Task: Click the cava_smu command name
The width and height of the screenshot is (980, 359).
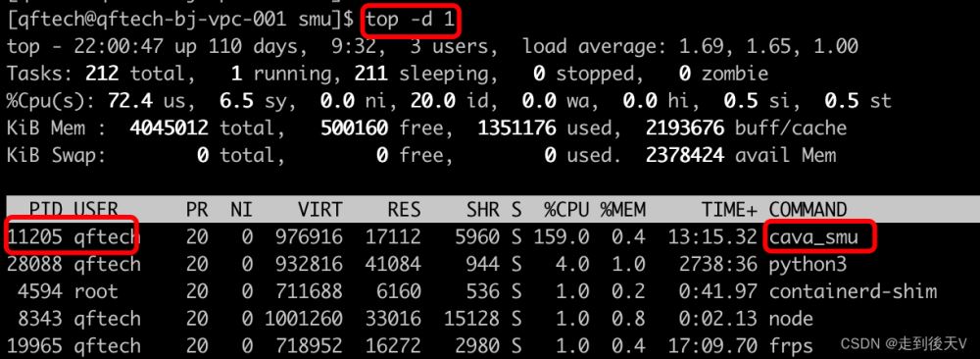Action: pos(813,237)
